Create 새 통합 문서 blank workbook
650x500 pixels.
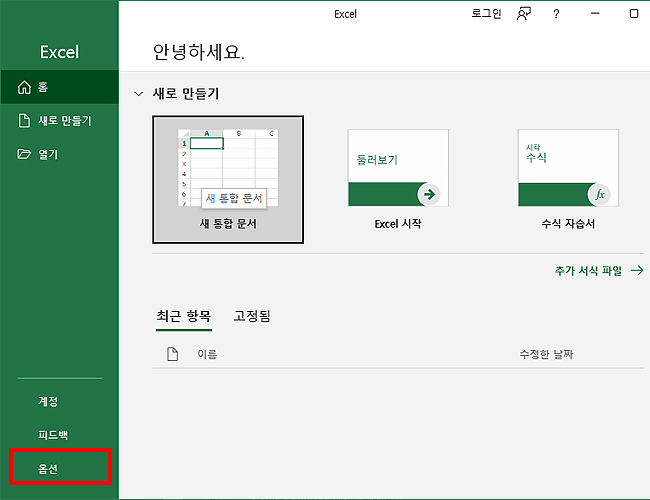coord(228,180)
